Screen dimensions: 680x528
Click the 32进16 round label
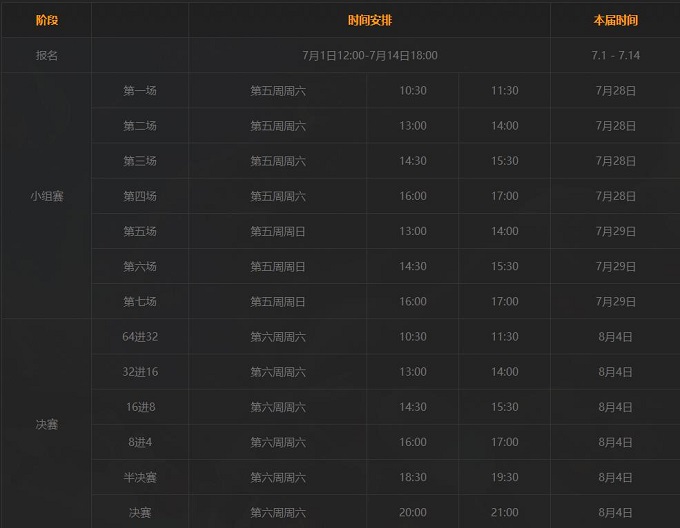click(140, 372)
